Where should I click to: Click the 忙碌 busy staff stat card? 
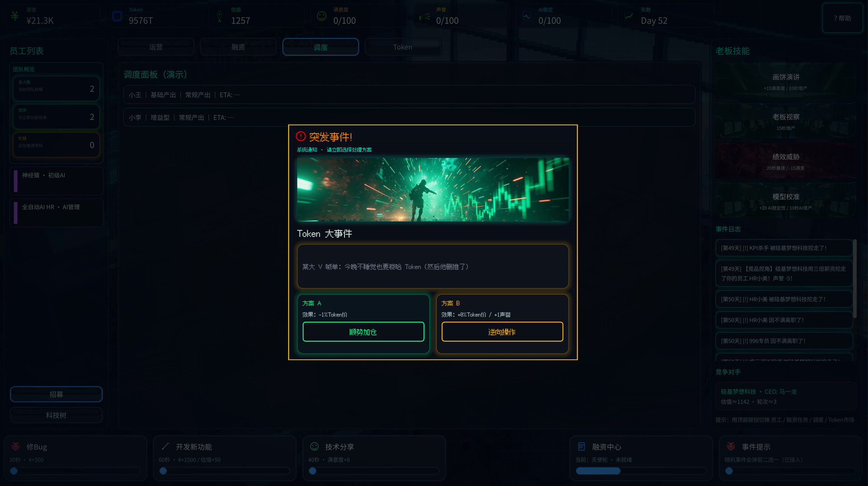pyautogui.click(x=56, y=145)
